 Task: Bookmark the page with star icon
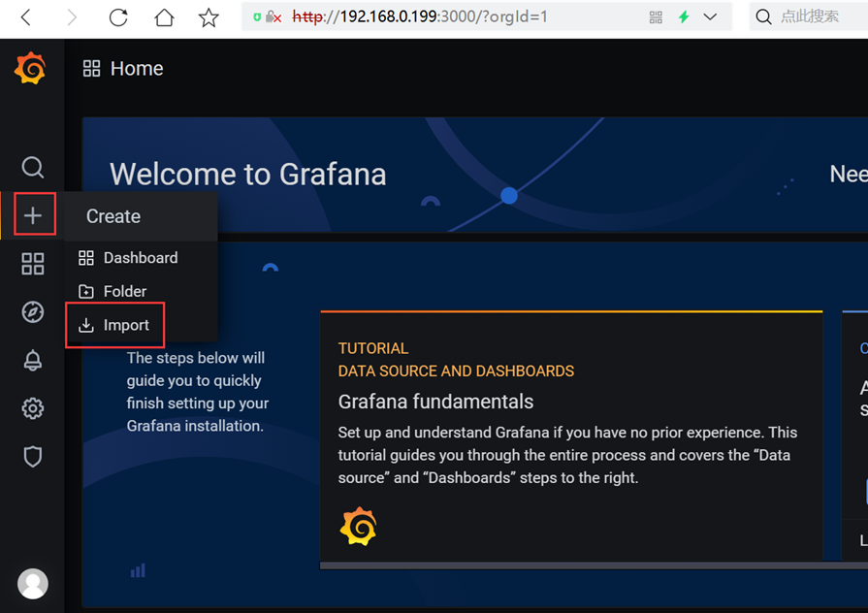[x=209, y=17]
